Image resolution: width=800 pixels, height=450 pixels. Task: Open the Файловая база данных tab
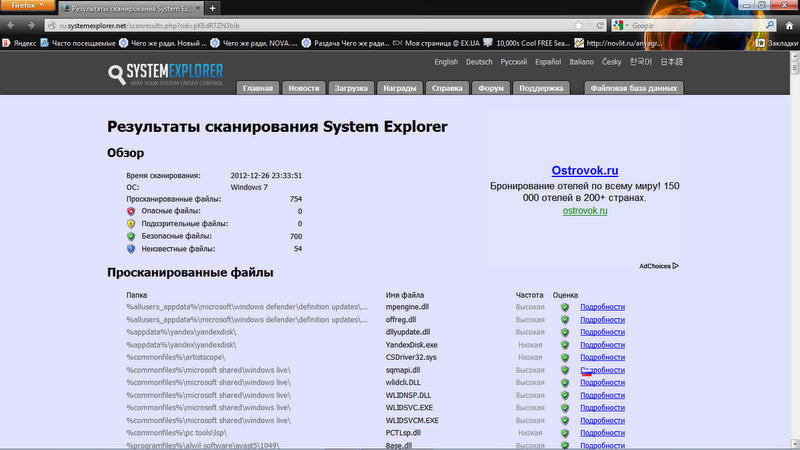(x=634, y=88)
